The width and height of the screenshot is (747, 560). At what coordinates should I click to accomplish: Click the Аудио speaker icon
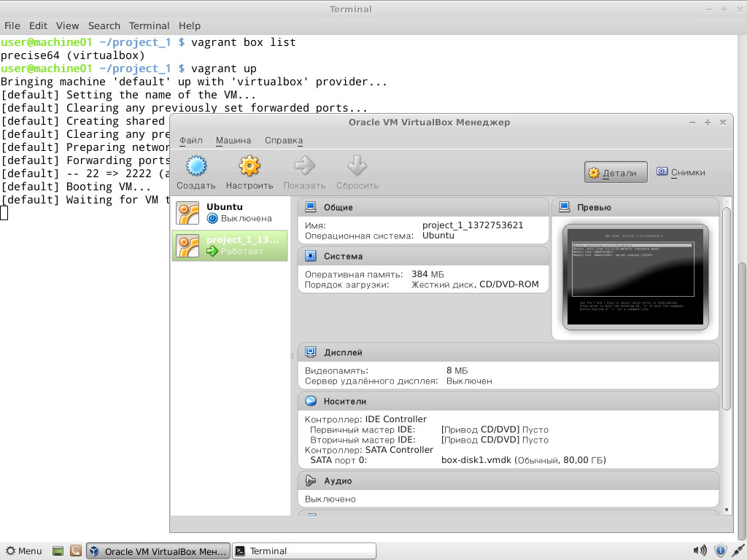point(311,481)
